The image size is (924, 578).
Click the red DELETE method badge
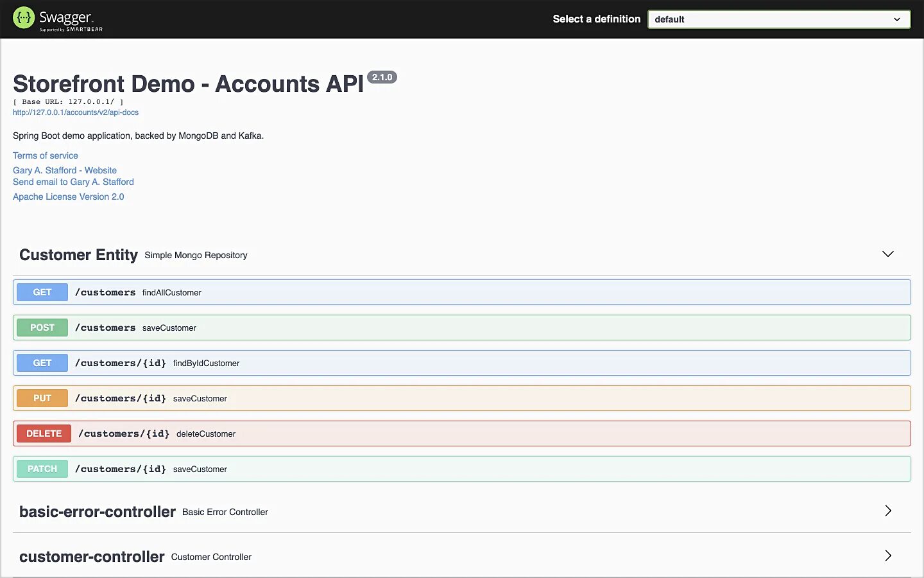pos(44,433)
